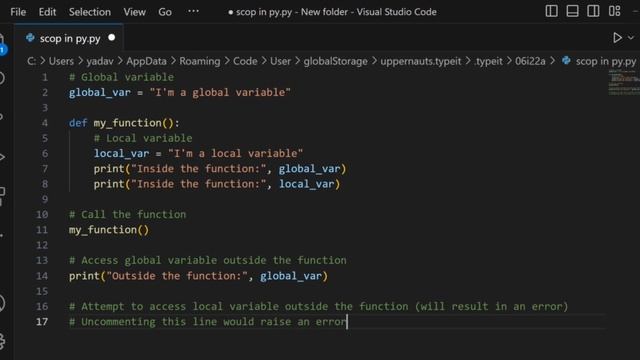Select the scop in py.py editor tab
Viewport: 640px width, 360px height.
tap(69, 38)
